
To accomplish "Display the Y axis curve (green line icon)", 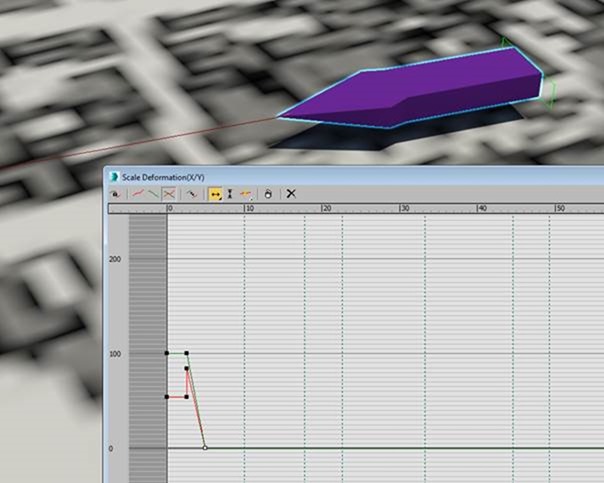I will tap(154, 194).
